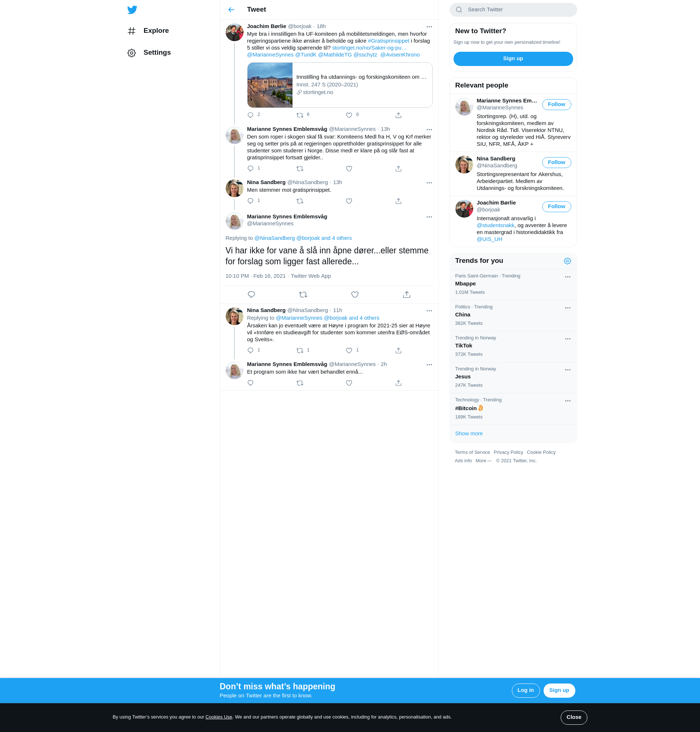The image size is (700, 732).
Task: Open the Trends for you settings gear
Action: pyautogui.click(x=567, y=261)
